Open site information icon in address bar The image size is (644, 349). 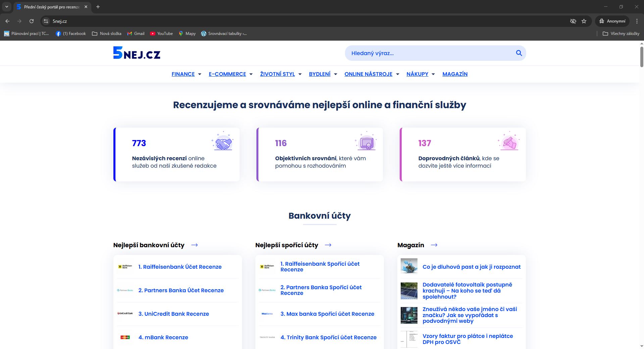point(46,21)
